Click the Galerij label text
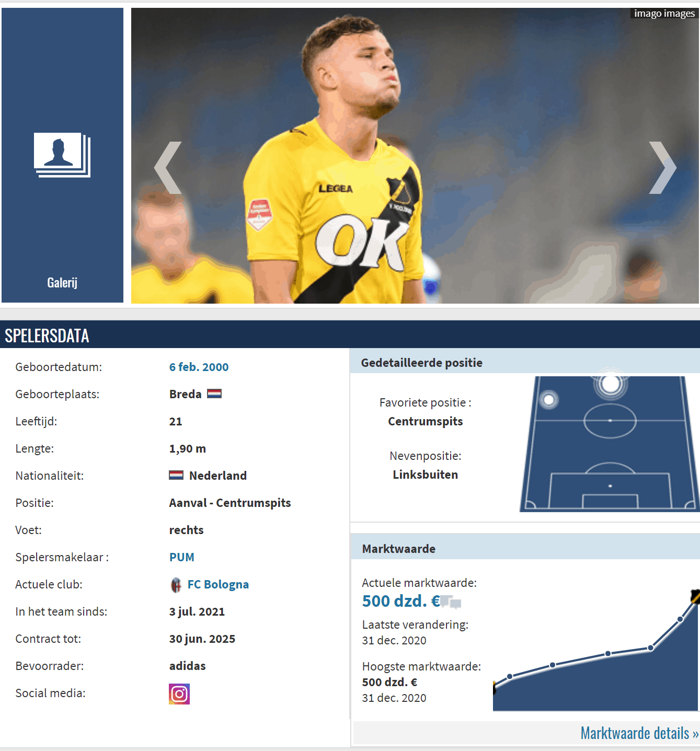This screenshot has height=751, width=700. tap(62, 283)
